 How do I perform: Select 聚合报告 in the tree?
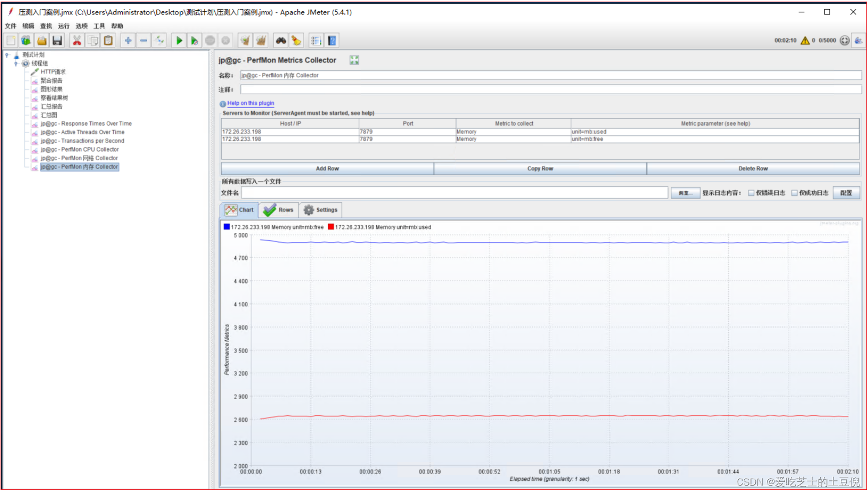(51, 81)
